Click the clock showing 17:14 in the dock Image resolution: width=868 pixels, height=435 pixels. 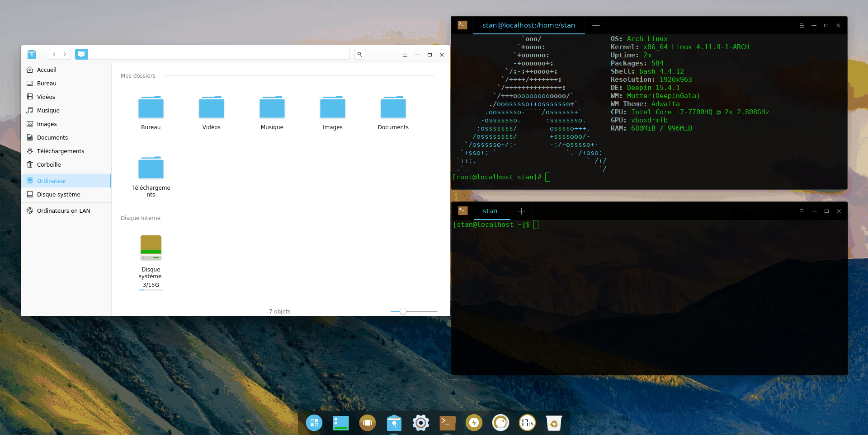click(527, 423)
